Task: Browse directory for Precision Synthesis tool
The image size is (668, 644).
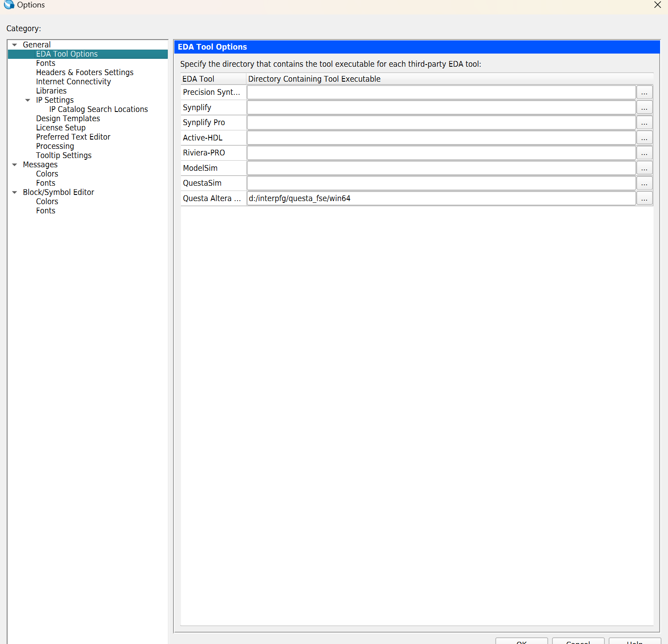Action: (x=644, y=92)
